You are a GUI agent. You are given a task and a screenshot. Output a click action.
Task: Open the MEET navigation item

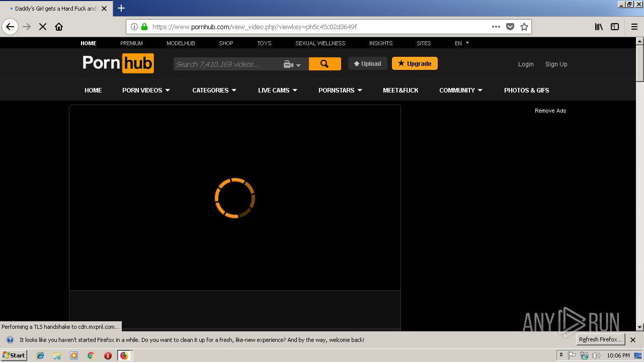tap(400, 90)
